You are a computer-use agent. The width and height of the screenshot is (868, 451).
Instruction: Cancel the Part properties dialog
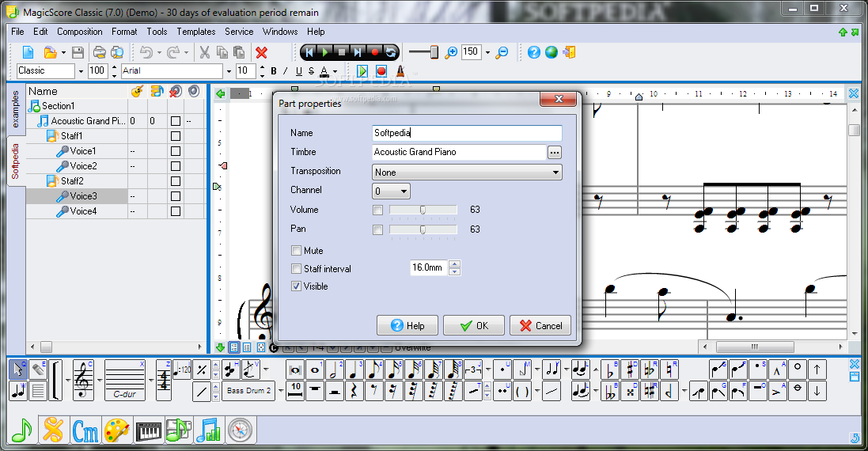click(x=540, y=325)
